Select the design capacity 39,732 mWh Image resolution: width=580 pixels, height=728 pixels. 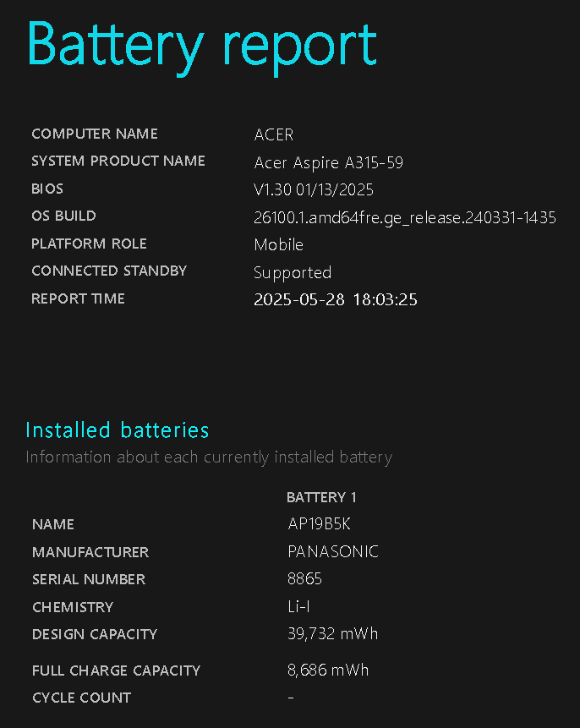click(332, 634)
